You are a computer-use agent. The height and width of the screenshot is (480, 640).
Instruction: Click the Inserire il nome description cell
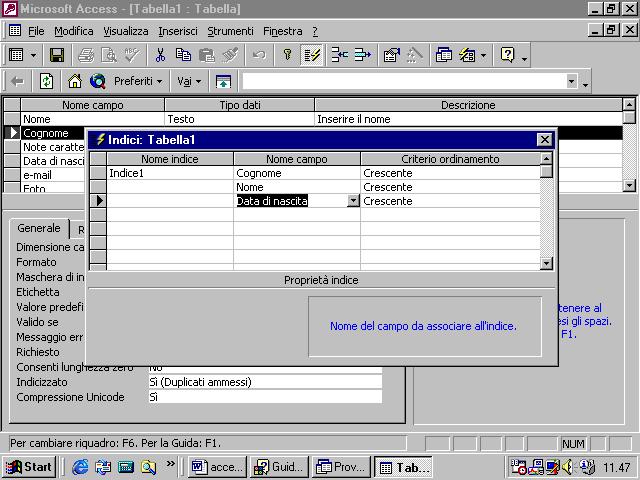click(469, 119)
